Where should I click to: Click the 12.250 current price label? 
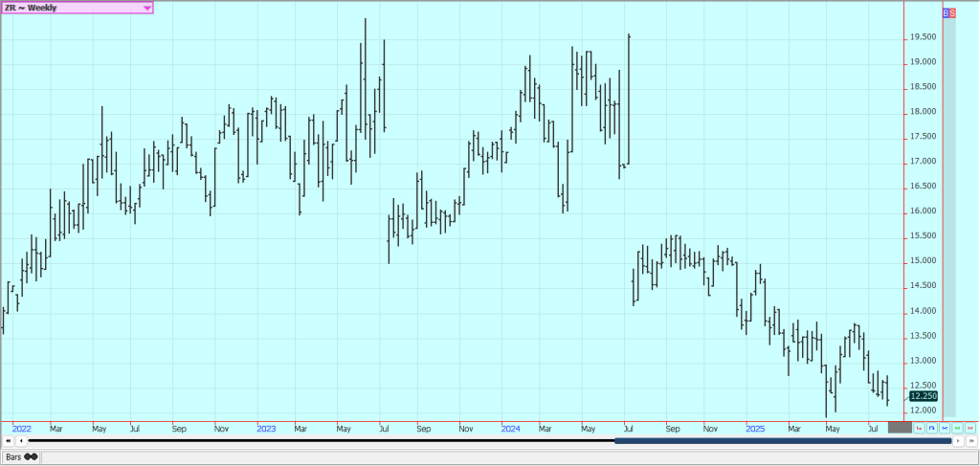click(924, 396)
